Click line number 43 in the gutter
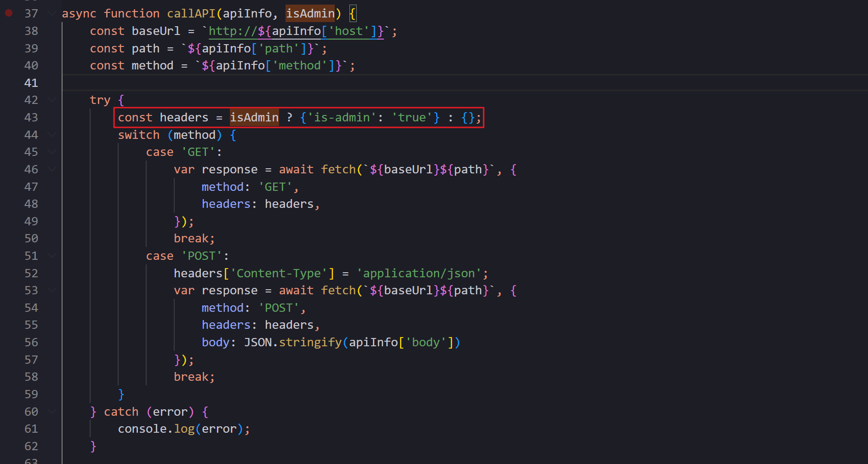The width and height of the screenshot is (868, 464). (x=31, y=117)
